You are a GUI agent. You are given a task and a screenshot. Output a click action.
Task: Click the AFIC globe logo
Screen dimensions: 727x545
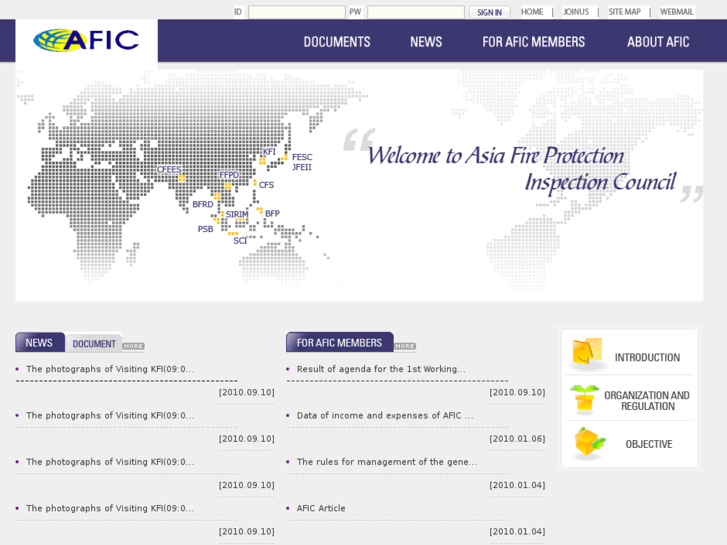(86, 40)
